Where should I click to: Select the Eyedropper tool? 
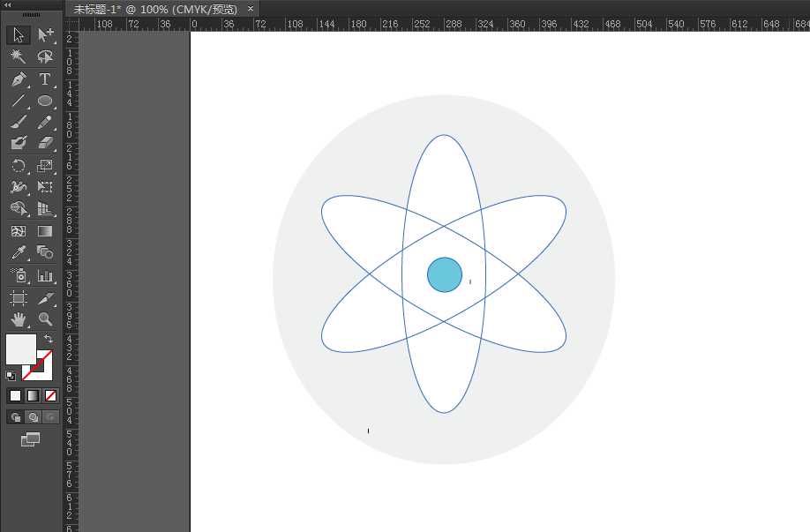pos(19,252)
